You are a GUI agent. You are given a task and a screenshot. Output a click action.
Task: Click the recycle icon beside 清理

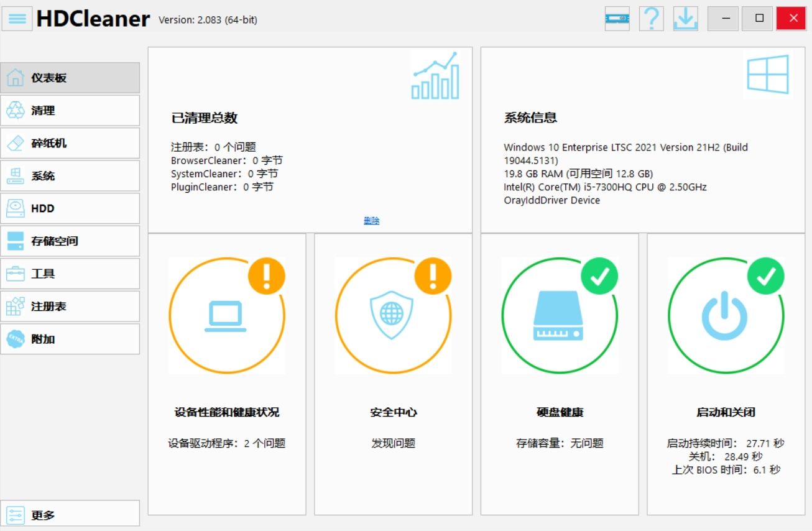coord(16,111)
